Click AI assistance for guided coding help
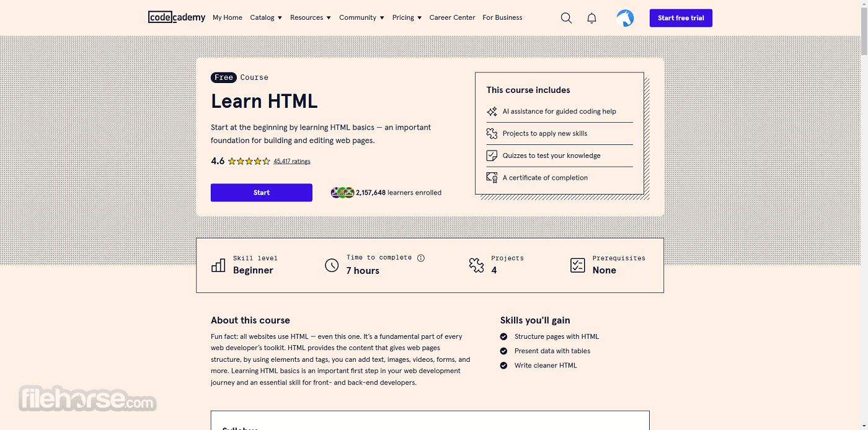 tap(559, 112)
